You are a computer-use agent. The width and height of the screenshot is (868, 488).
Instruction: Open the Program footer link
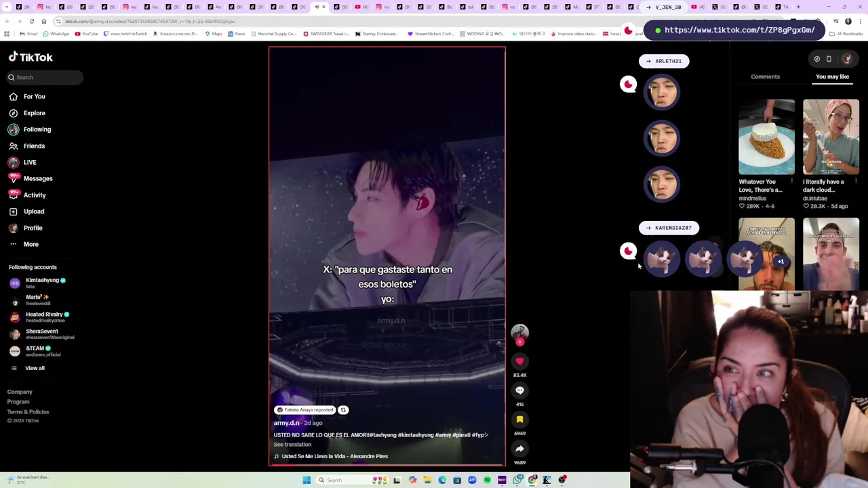coord(18,402)
